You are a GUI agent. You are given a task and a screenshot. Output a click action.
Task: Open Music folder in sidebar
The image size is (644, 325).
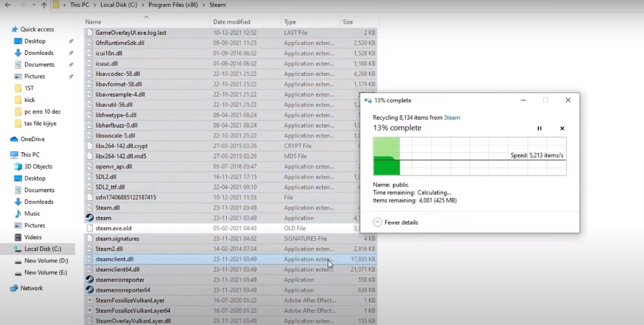tap(32, 213)
